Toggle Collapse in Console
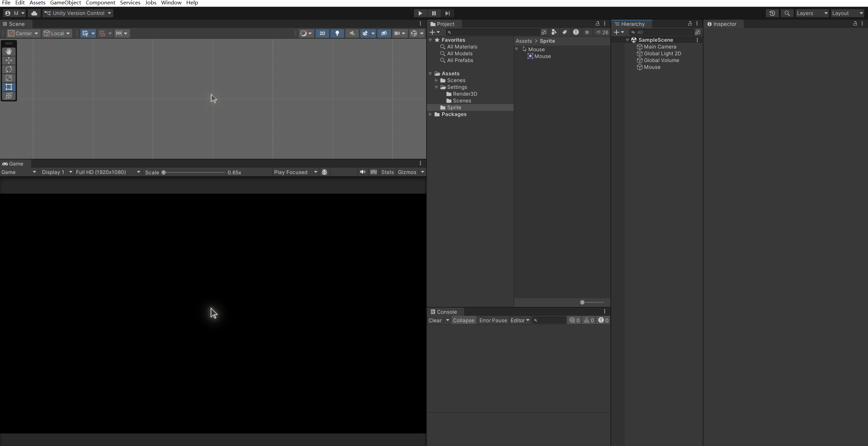Image resolution: width=868 pixels, height=446 pixels. 463,321
